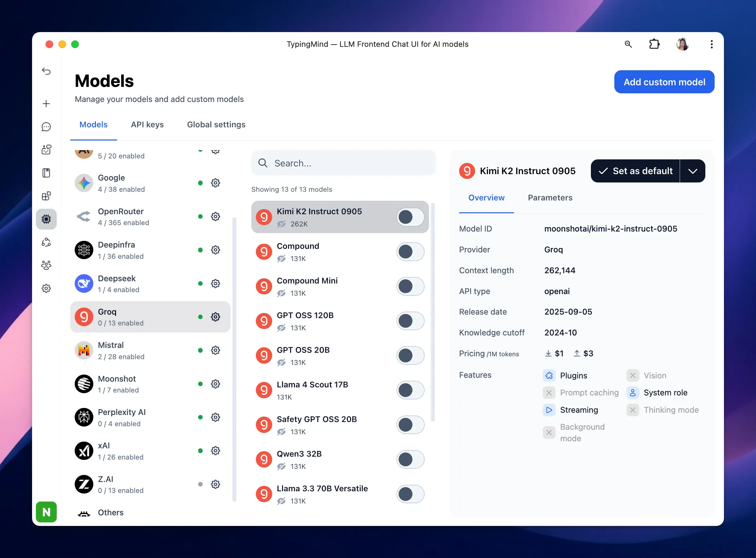Click model ID moonshotai/kimi-k2-instruct-0905

tap(610, 229)
